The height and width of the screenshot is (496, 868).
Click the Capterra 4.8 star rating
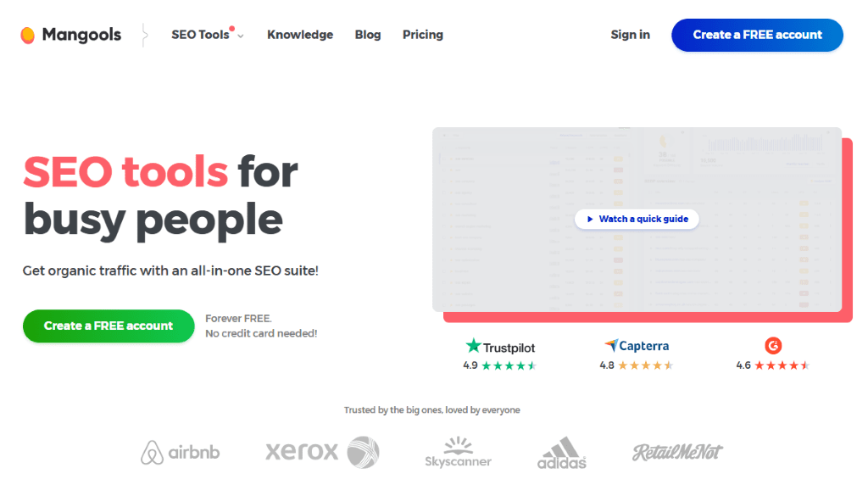click(636, 365)
